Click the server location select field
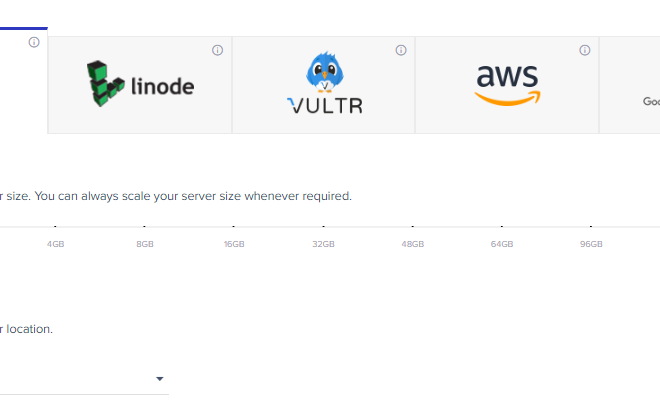The height and width of the screenshot is (410, 660). tap(84, 379)
